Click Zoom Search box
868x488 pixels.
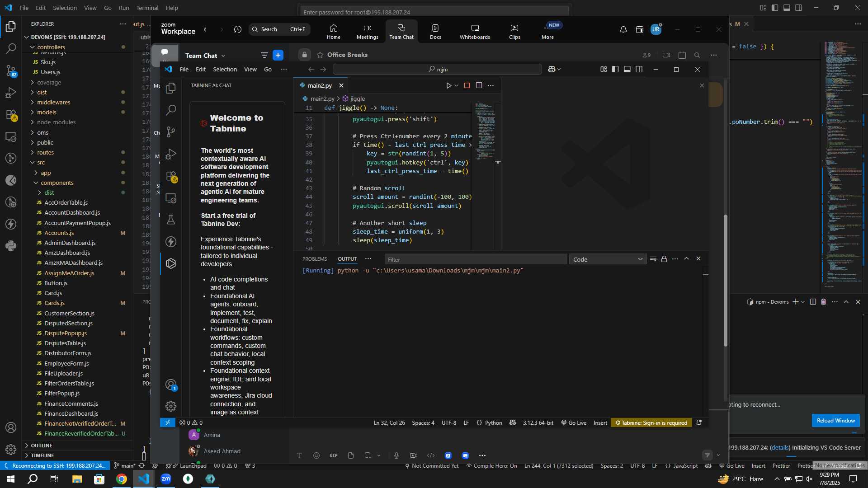click(279, 29)
